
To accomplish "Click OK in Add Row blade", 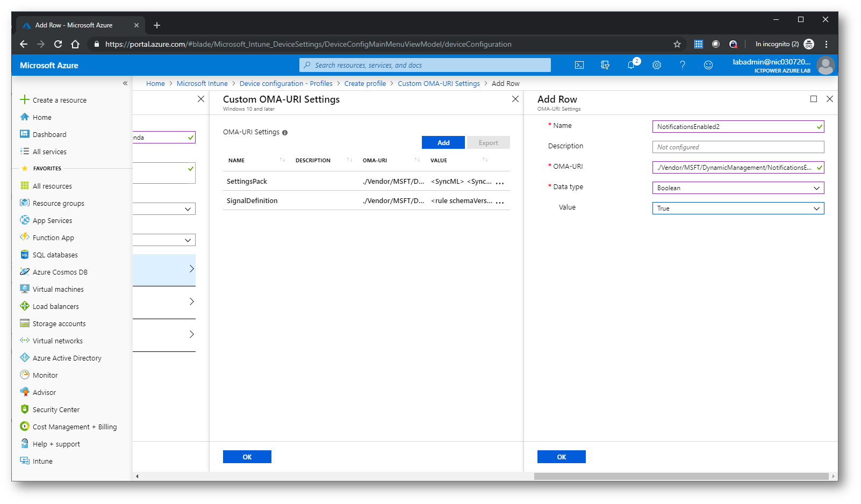I will [562, 457].
